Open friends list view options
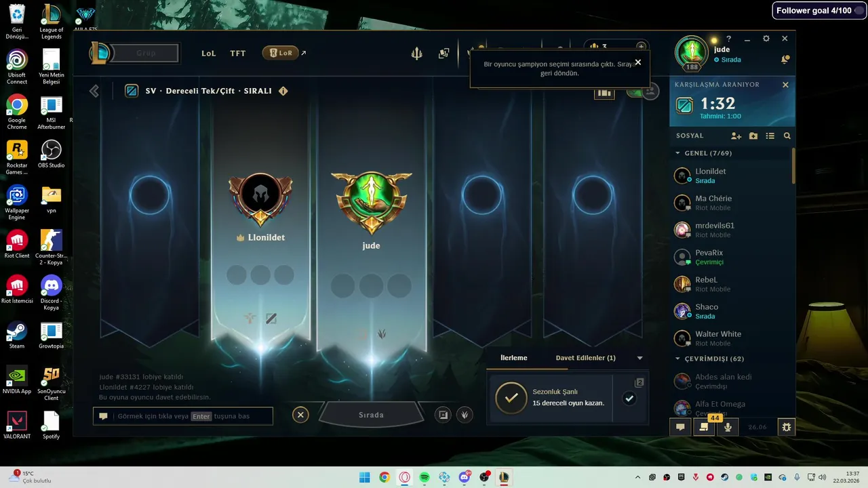 770,136
